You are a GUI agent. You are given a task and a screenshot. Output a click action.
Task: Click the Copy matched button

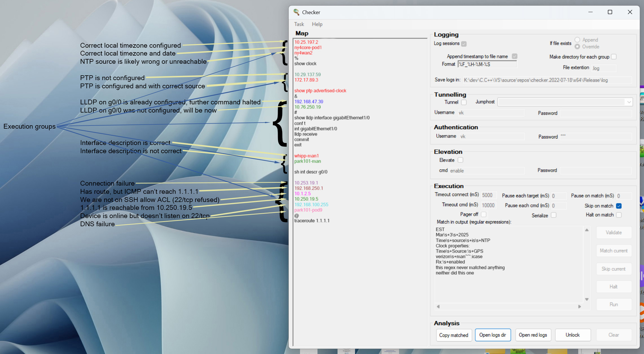(x=454, y=335)
